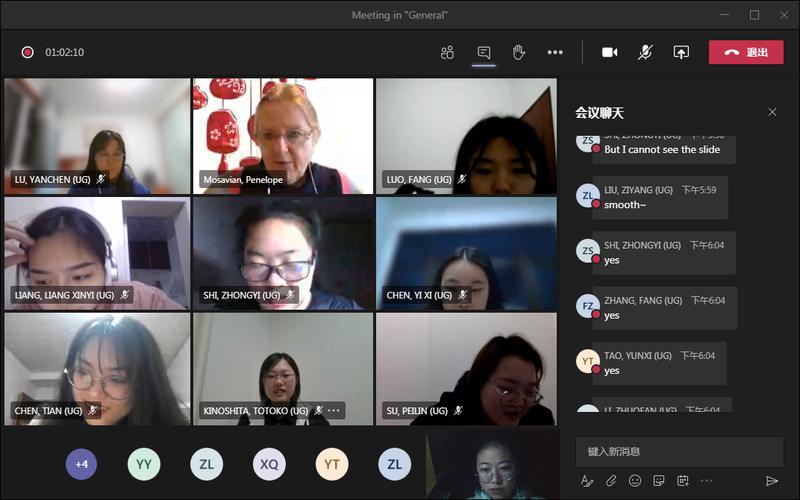The image size is (800, 500).
Task: Click the SU, PEILIN name label
Action: click(x=417, y=411)
